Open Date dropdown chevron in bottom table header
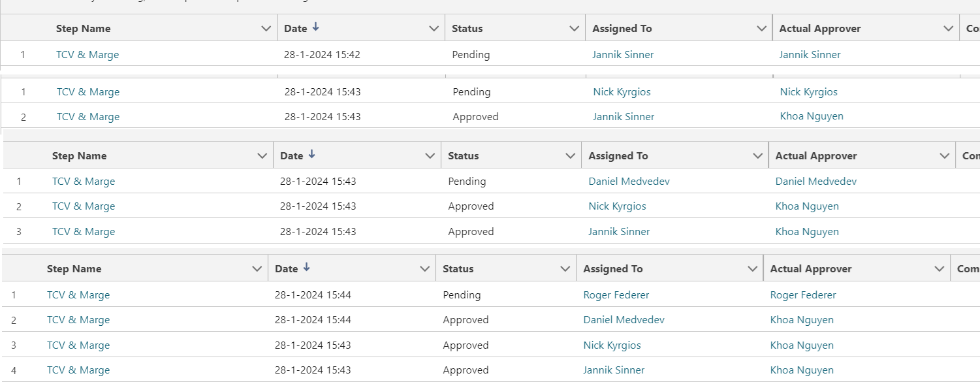980x382 pixels. pyautogui.click(x=424, y=269)
